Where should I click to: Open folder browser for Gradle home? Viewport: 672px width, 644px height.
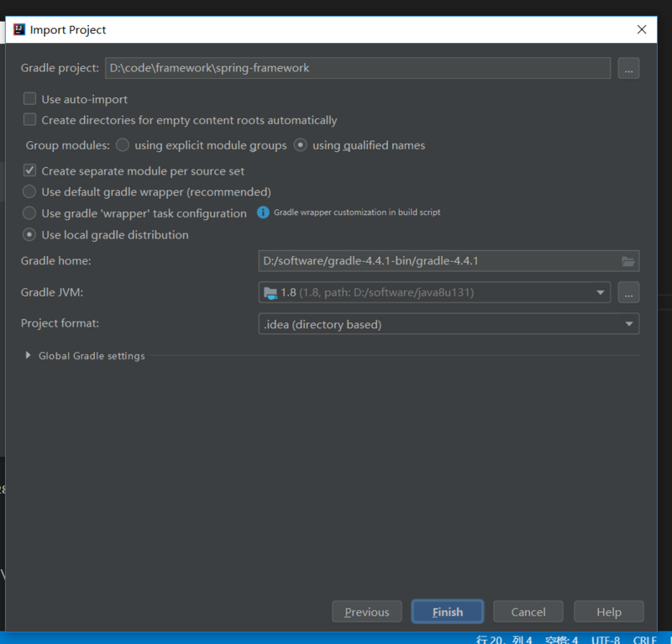pyautogui.click(x=628, y=261)
